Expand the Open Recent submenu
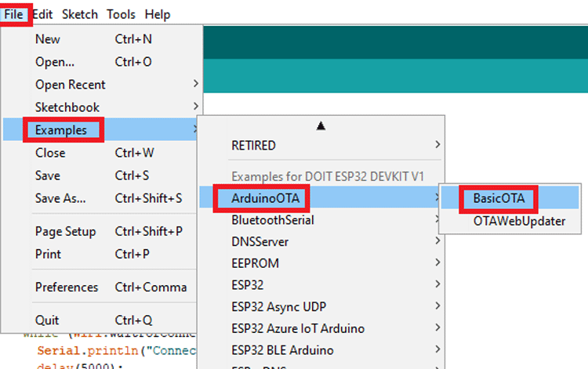 point(100,85)
